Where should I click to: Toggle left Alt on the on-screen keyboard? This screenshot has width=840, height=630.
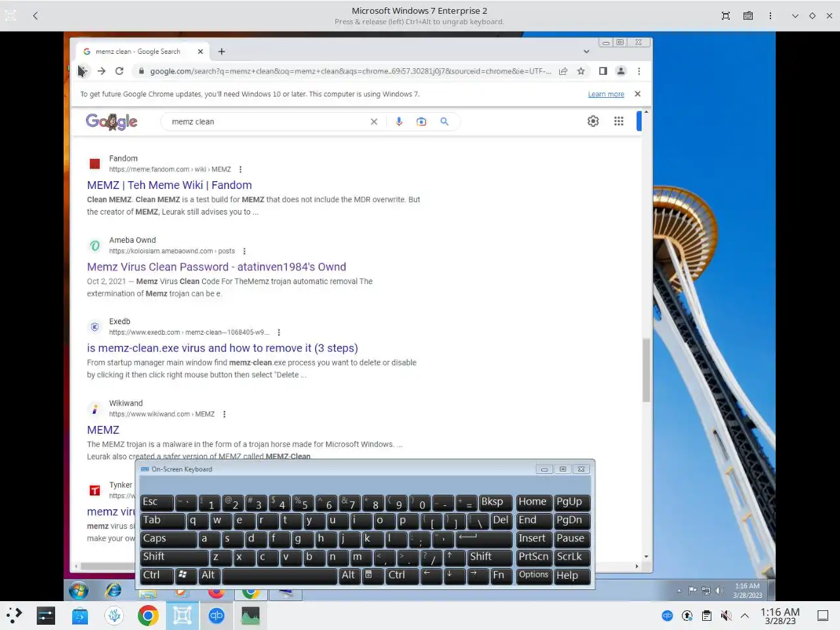tap(209, 576)
